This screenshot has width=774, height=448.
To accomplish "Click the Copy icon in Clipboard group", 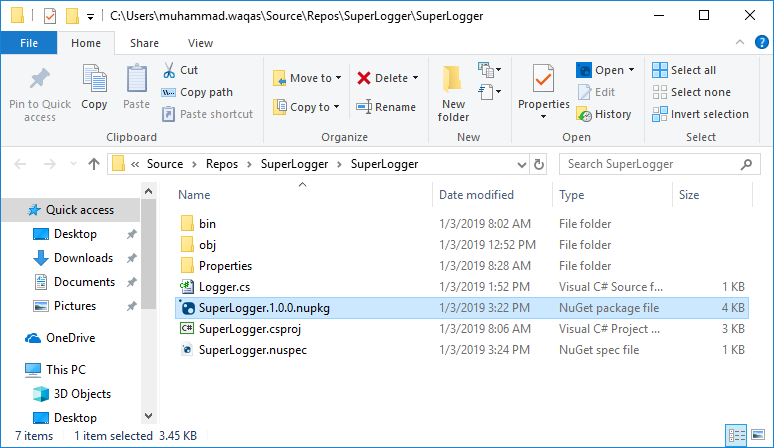I will [94, 78].
